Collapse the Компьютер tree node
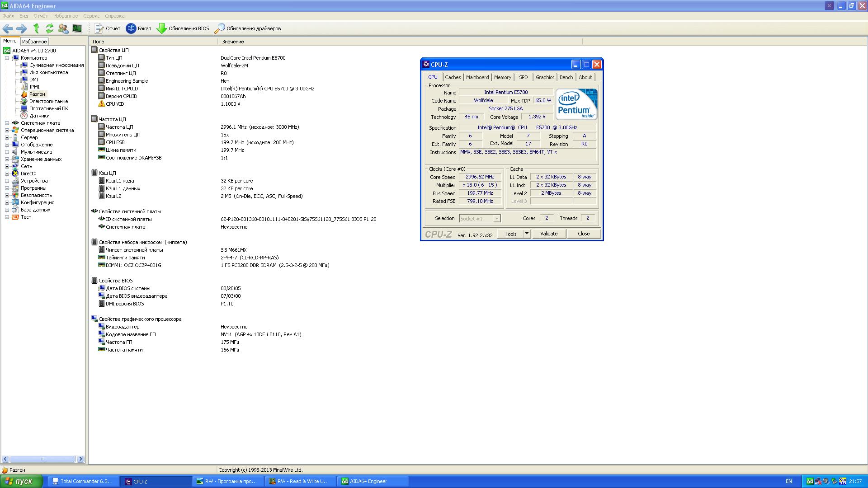Image resolution: width=868 pixels, height=488 pixels. point(7,58)
